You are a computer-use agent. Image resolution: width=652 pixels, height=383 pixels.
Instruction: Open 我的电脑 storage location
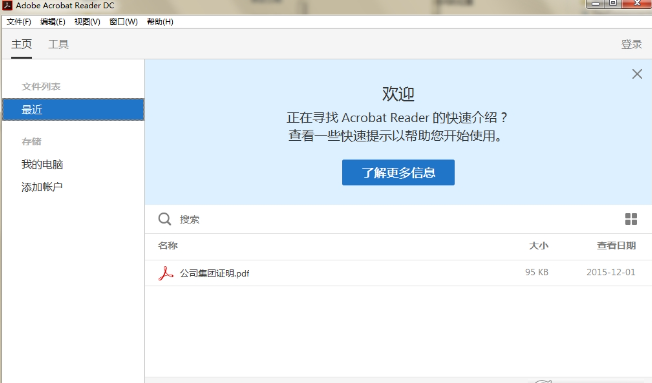[42, 164]
